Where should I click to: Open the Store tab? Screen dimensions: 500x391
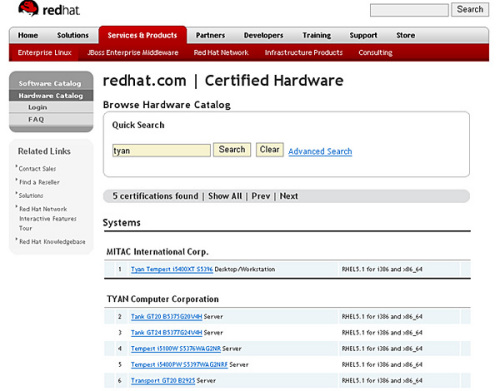pos(406,35)
